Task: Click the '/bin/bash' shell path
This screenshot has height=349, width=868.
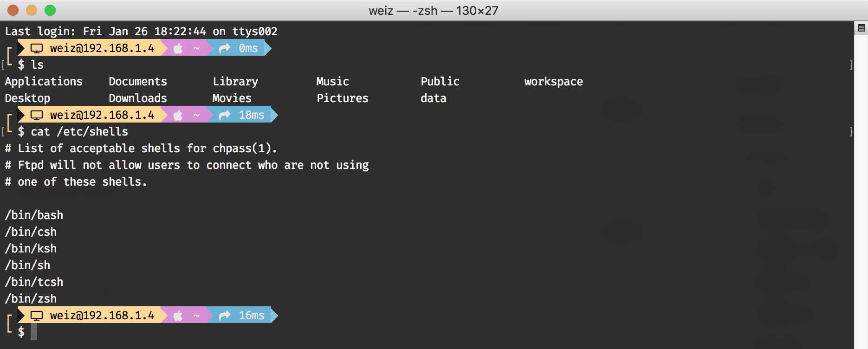Action: click(x=34, y=215)
